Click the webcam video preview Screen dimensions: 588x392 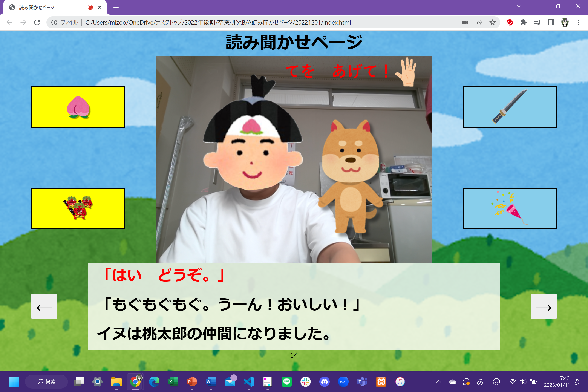(294, 159)
